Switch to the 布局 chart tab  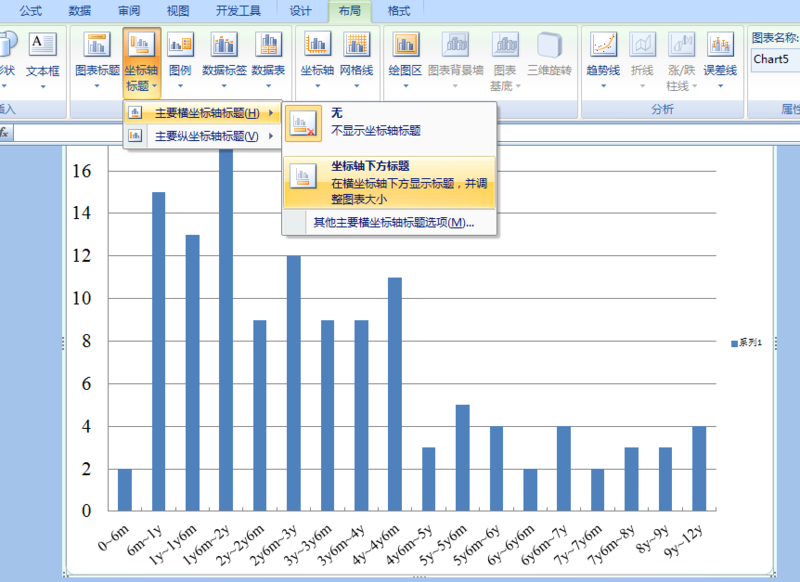[349, 11]
